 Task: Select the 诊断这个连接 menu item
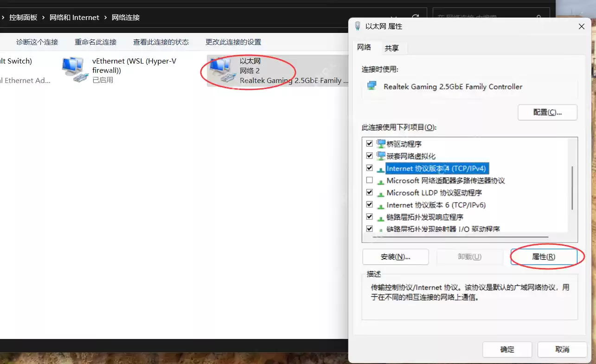coord(37,42)
